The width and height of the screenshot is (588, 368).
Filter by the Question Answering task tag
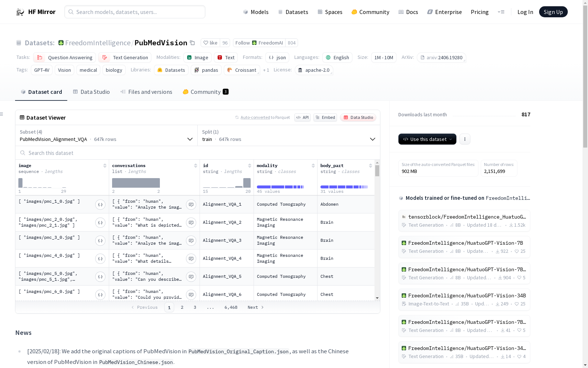click(65, 57)
